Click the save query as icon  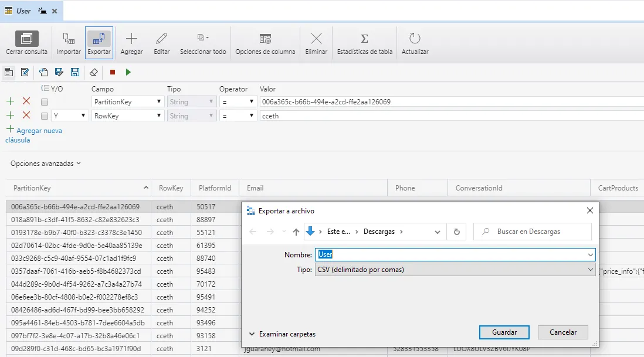pyautogui.click(x=59, y=72)
